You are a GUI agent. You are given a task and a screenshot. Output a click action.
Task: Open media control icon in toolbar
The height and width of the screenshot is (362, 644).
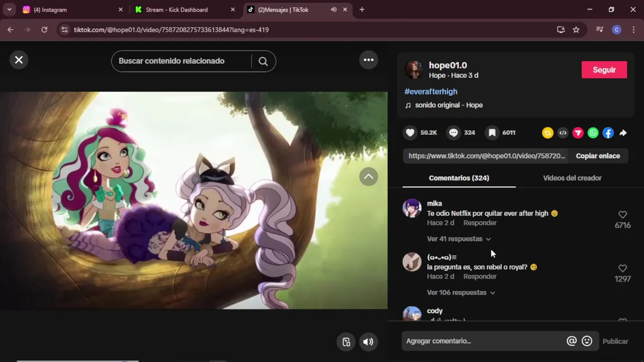tap(599, 30)
